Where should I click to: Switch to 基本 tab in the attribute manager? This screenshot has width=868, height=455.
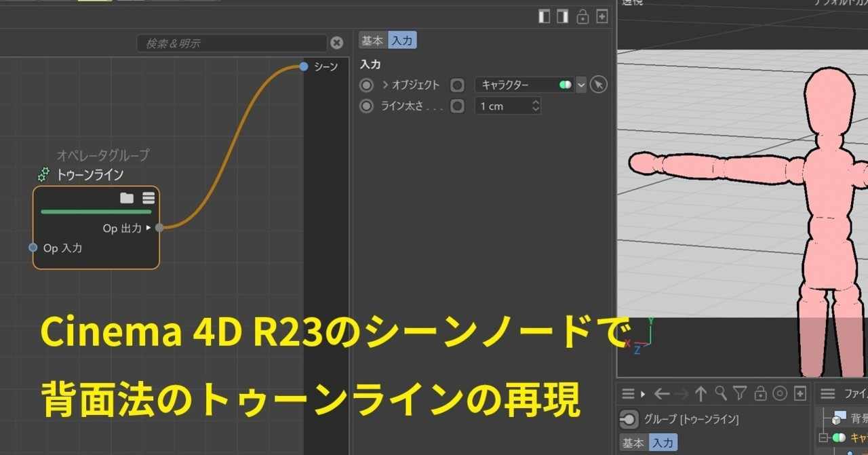coord(633,443)
